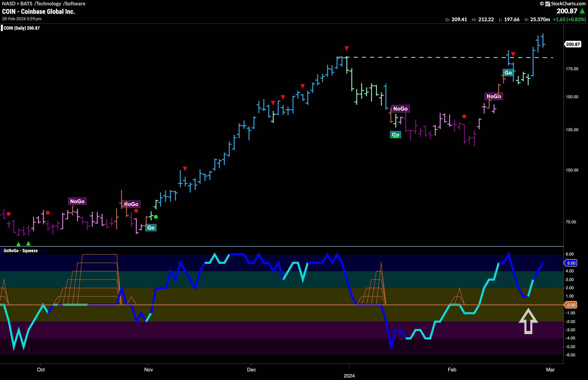588x380 pixels.
Task: Click the red dot at the far-left chart edge
Action: (9, 214)
